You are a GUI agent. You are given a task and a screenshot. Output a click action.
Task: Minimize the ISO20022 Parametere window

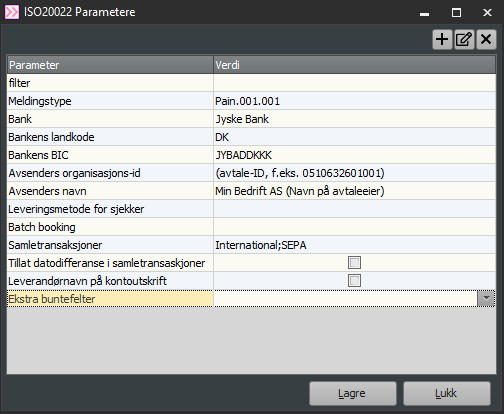pyautogui.click(x=424, y=13)
